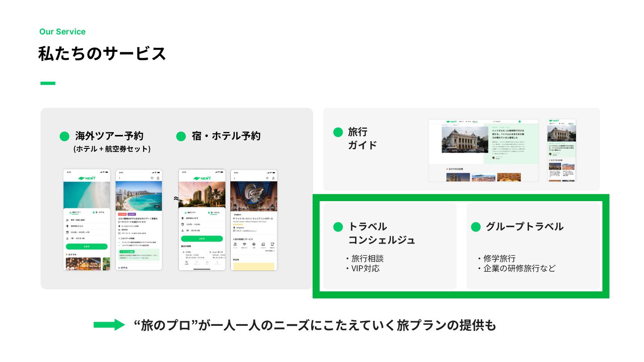Viewport: 644px width, 362px height.
Task: Tap the ソウル recent search card
Action: (x=193, y=254)
